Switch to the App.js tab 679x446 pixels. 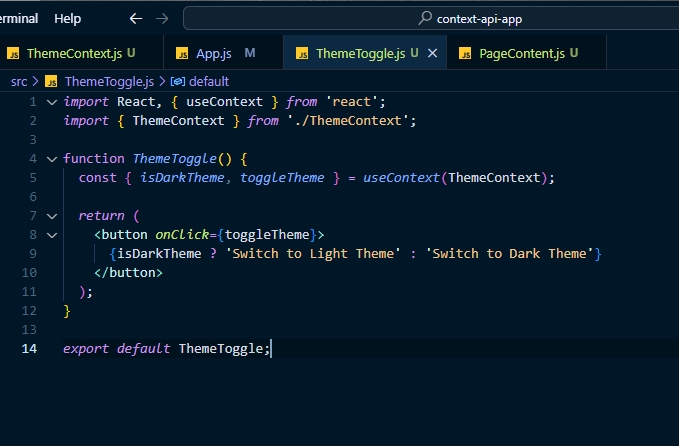coord(223,53)
